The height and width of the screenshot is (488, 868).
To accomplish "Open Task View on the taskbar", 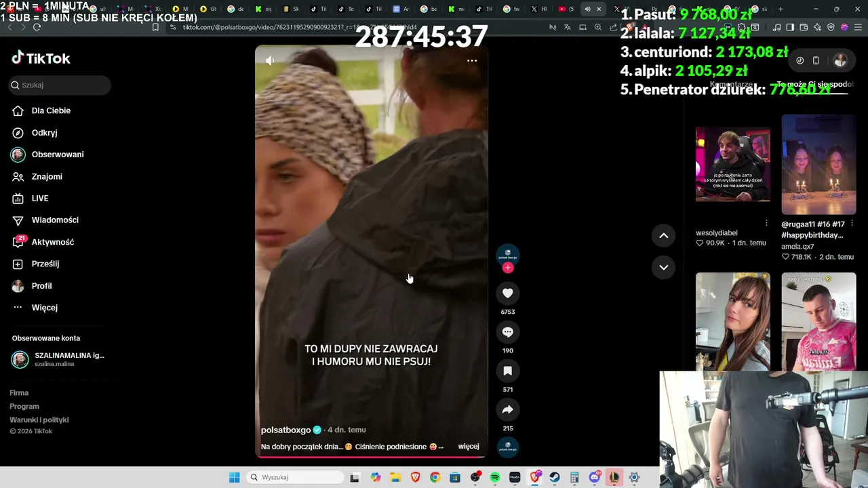I will 354,477.
